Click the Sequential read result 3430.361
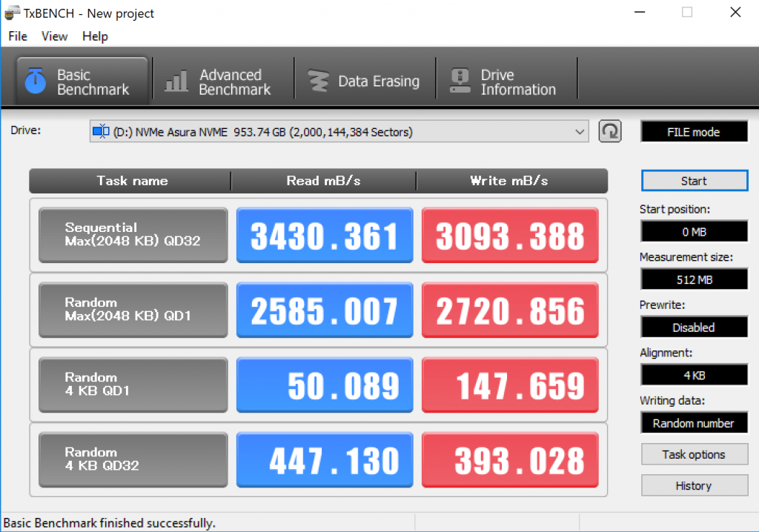 (324, 236)
